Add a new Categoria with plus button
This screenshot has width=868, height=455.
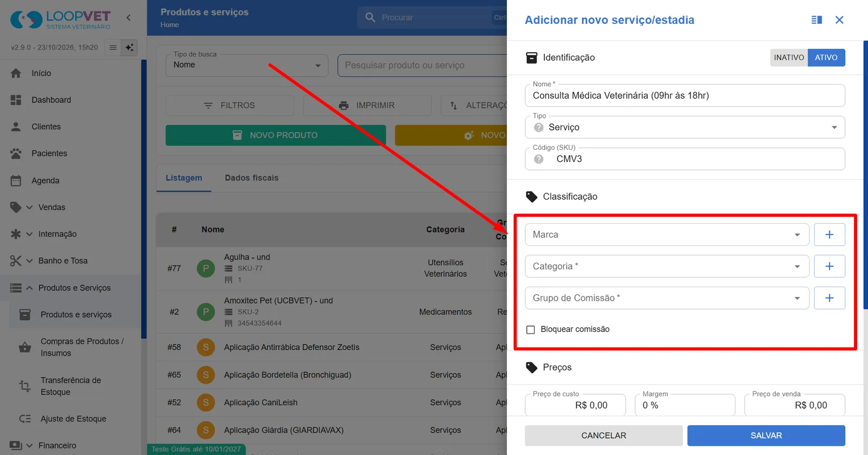tap(829, 266)
